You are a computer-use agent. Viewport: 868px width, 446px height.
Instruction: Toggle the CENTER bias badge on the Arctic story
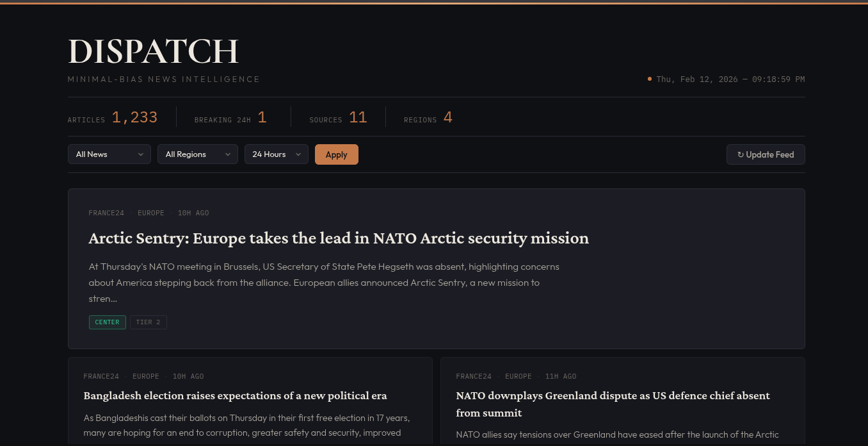coord(107,322)
